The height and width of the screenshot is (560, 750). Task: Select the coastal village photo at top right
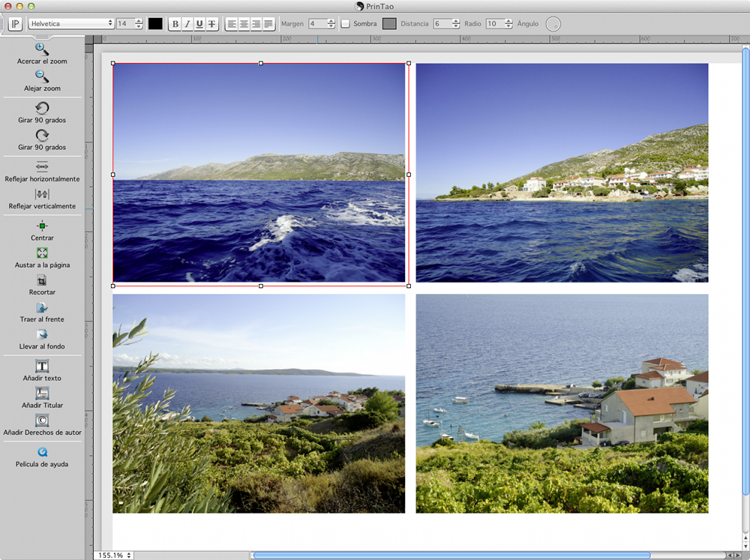(x=562, y=172)
